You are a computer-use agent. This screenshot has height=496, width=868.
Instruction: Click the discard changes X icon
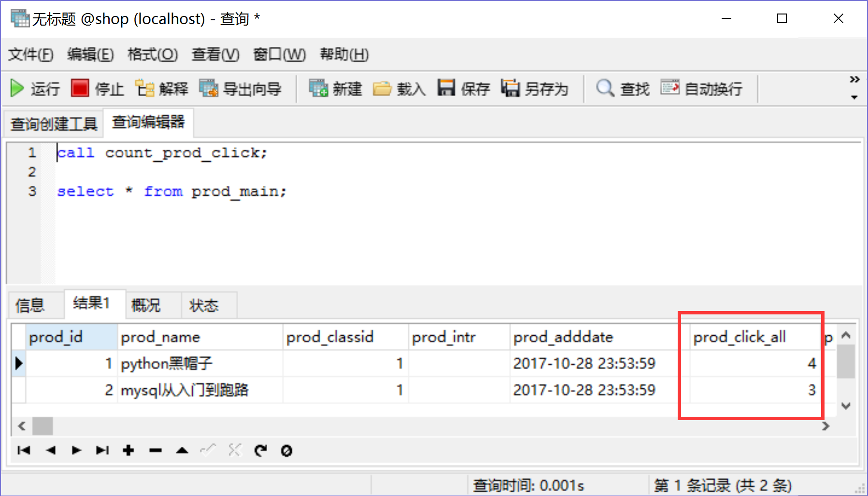(235, 451)
